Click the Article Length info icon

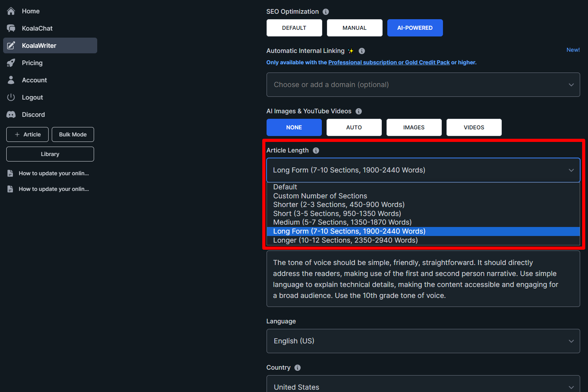coord(316,150)
